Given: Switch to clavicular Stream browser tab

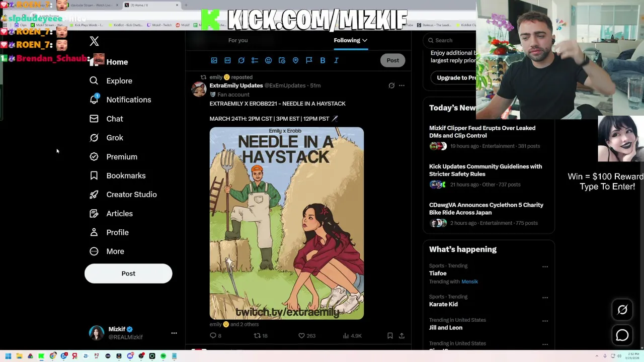Looking at the screenshot, I should 92,5.
